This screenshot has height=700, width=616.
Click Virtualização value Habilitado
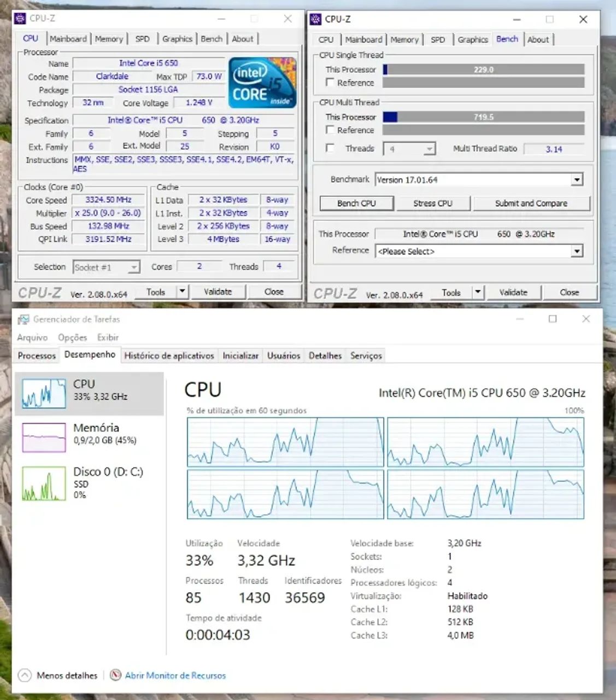467,596
